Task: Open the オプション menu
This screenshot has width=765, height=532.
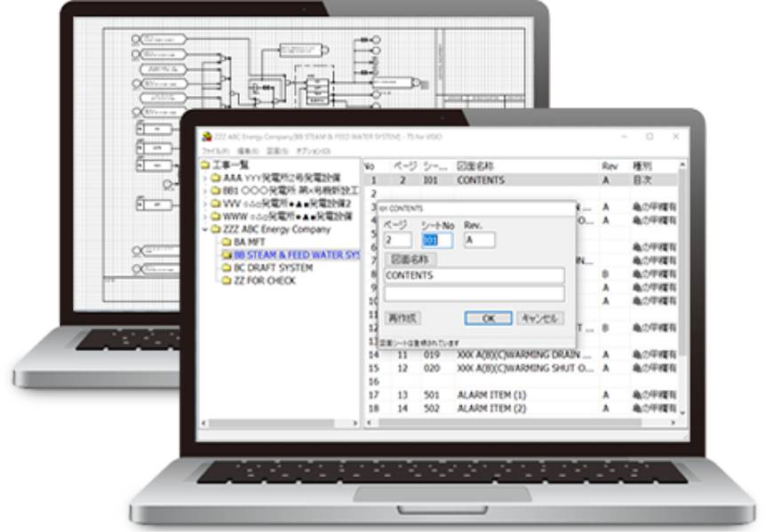Action: (314, 151)
